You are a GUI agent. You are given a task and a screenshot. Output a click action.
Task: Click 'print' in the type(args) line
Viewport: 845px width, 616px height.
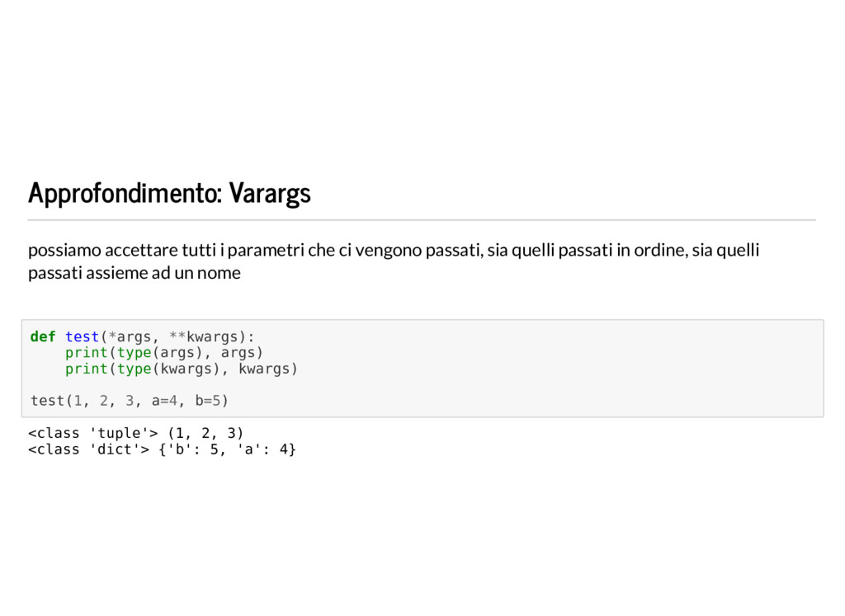click(86, 353)
